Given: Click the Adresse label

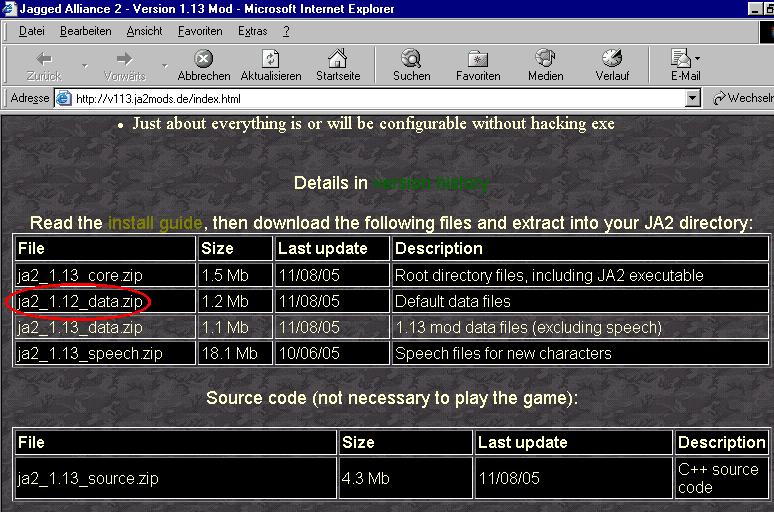Looking at the screenshot, I should pos(30,98).
